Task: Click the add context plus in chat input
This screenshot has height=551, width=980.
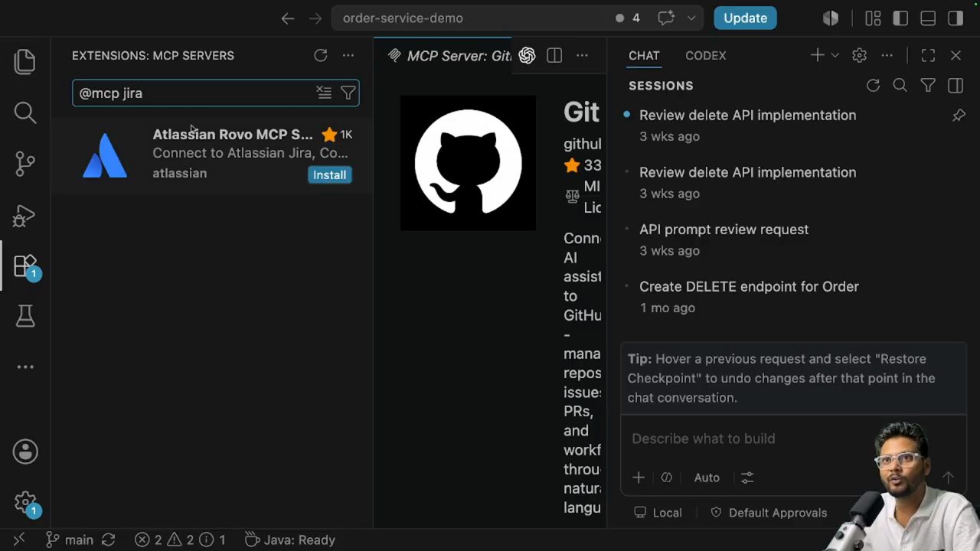Action: pyautogui.click(x=639, y=478)
